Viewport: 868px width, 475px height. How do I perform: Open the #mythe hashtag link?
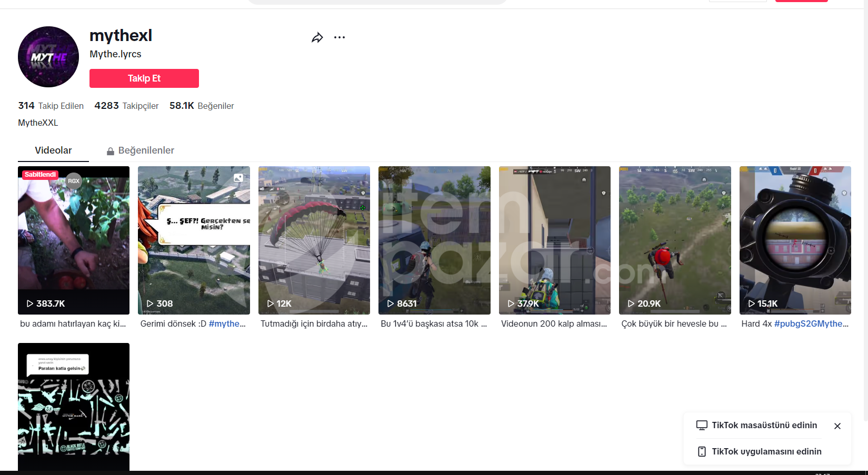[227, 324]
